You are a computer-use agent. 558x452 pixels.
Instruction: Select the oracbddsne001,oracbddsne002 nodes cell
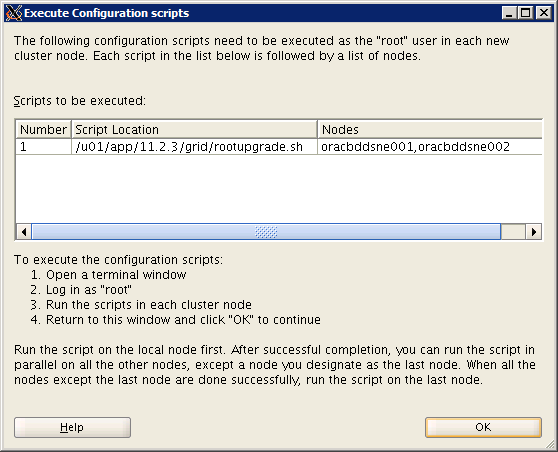click(430, 147)
